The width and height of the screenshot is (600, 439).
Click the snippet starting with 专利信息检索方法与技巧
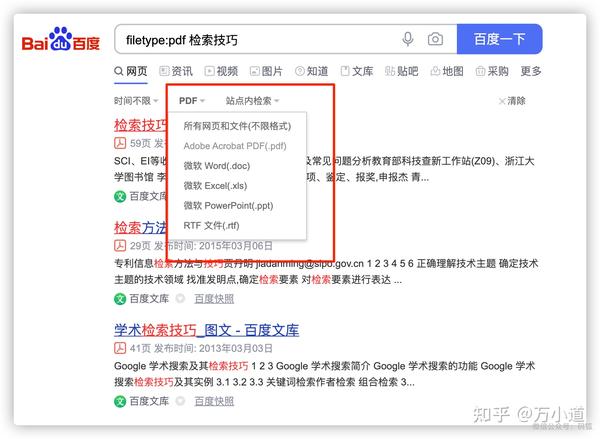326,271
